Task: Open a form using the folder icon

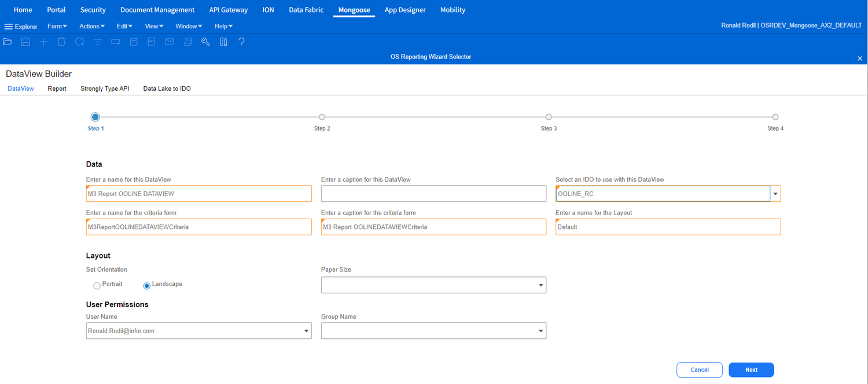Action: click(x=8, y=41)
